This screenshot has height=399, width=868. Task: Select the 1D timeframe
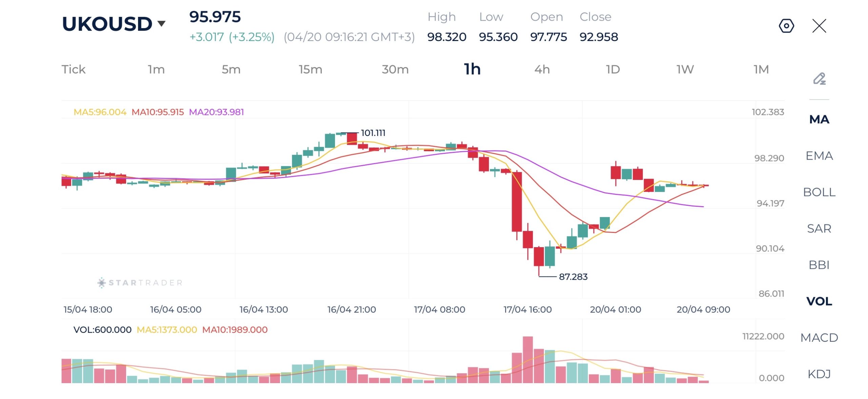pos(613,69)
